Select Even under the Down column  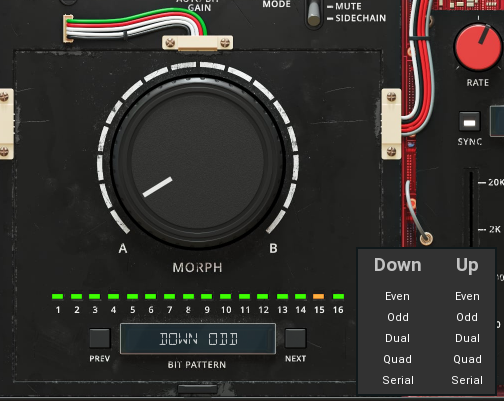397,296
